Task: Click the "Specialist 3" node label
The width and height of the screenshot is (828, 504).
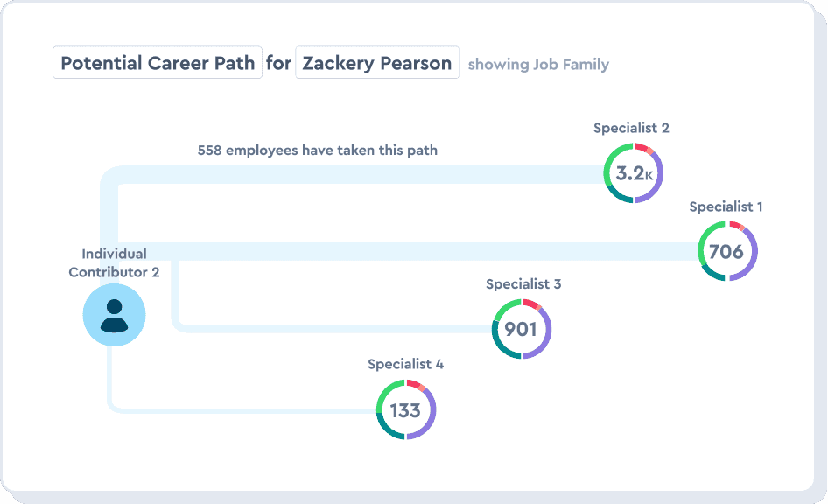Action: pos(523,283)
